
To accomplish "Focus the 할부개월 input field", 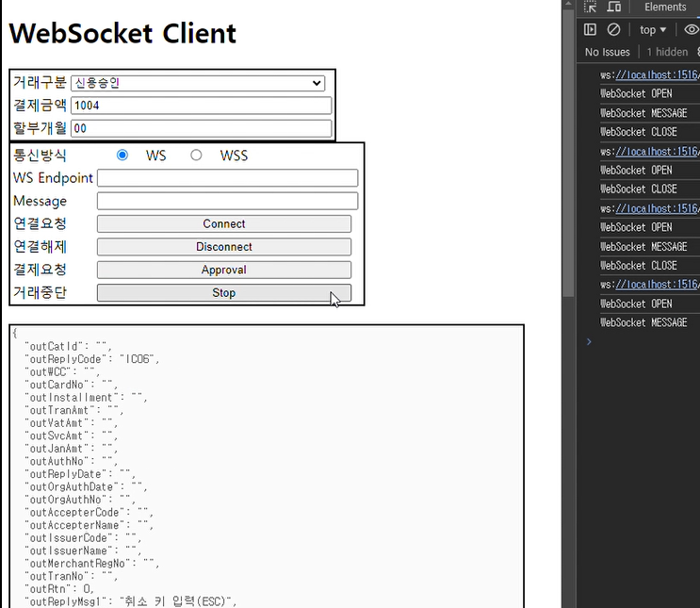I will pos(202,128).
